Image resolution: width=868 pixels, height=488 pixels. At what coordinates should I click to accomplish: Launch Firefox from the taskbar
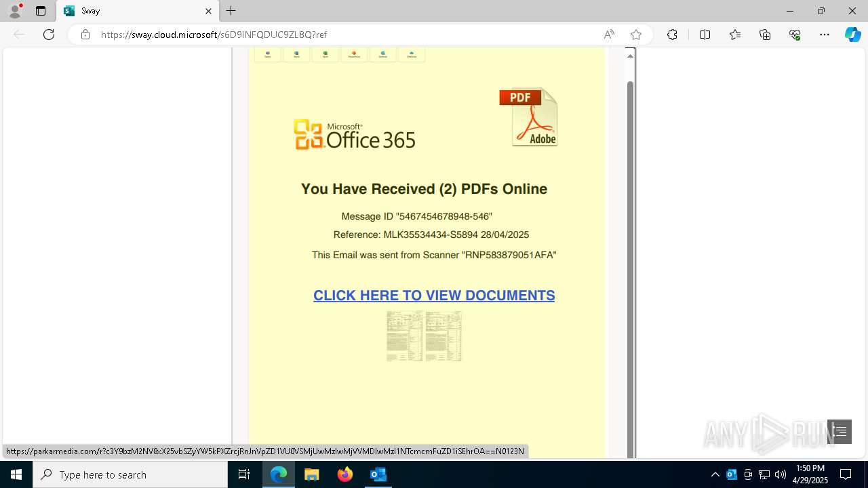tap(345, 474)
